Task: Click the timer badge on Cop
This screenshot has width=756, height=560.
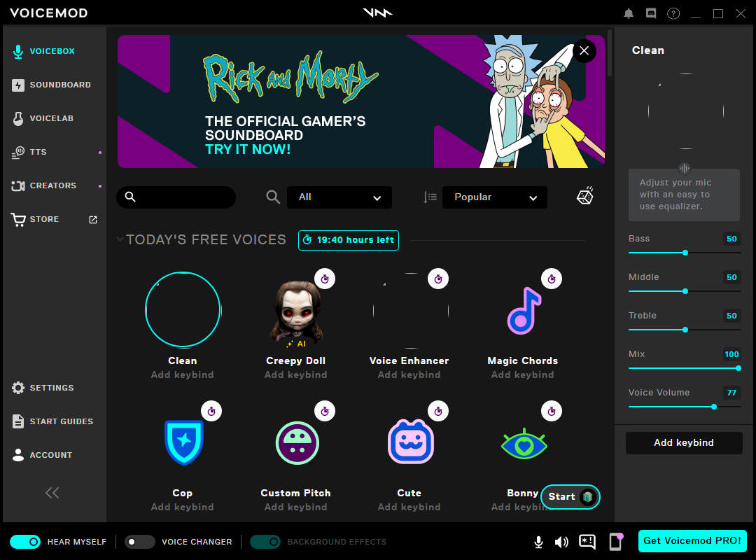Action: 211,412
